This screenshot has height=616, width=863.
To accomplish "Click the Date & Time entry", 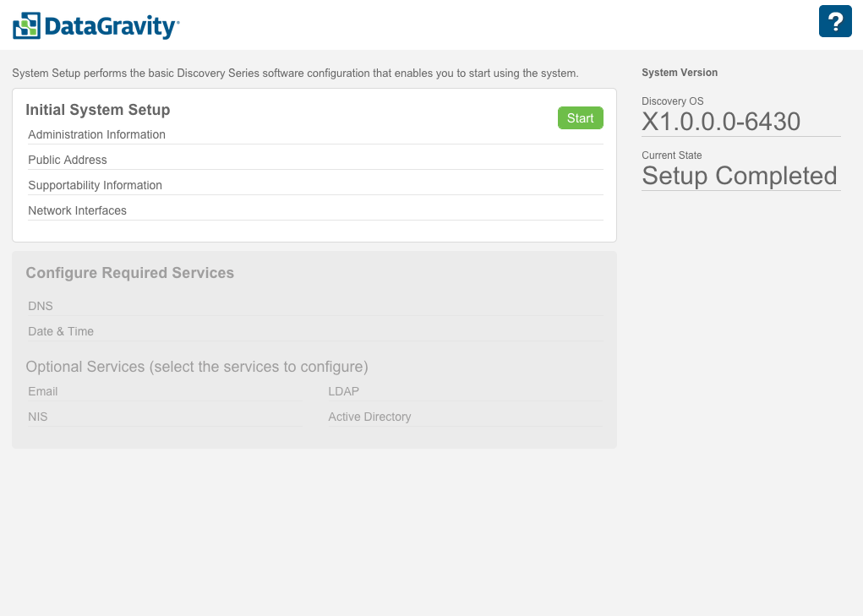I will pos(61,331).
